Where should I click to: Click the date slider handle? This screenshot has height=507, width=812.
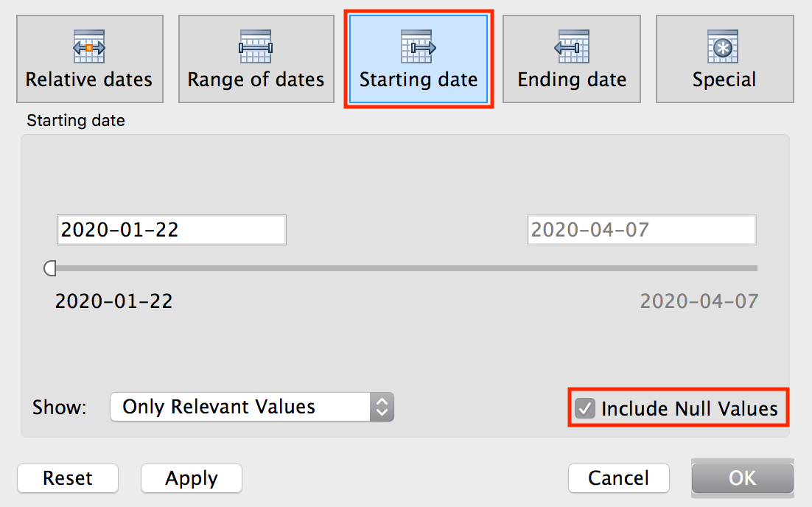[50, 268]
